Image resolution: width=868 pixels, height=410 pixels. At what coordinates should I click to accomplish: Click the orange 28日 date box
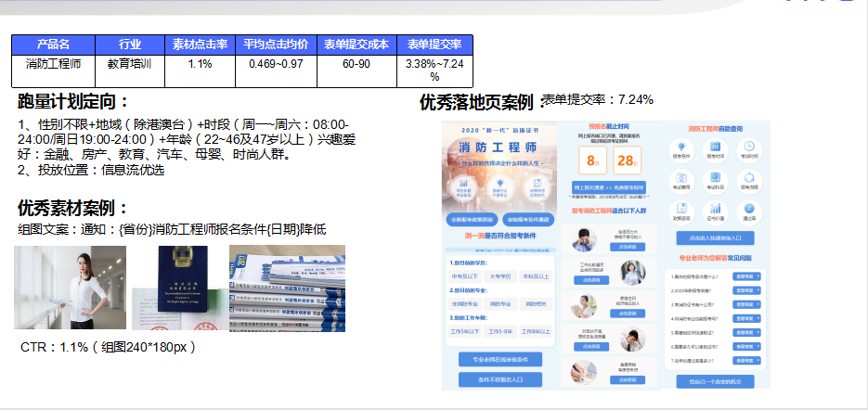coord(628,160)
